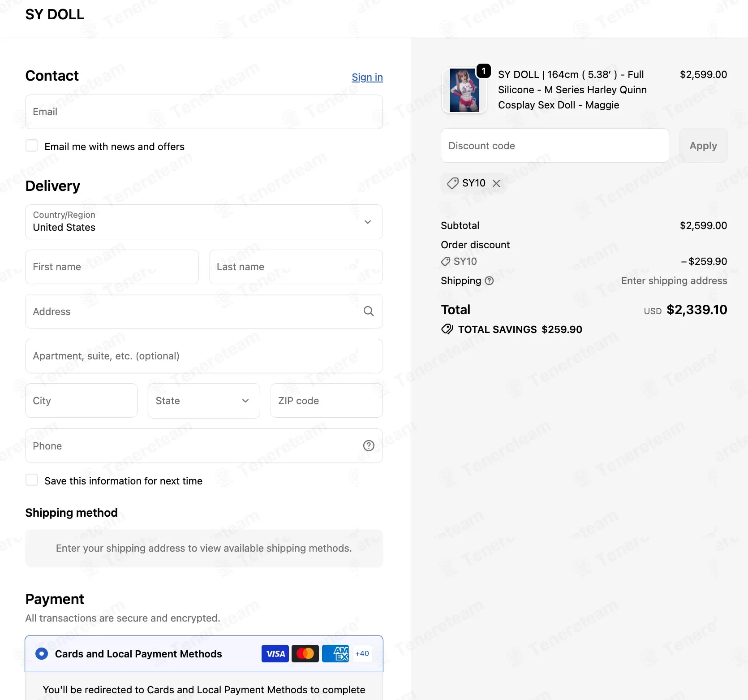Expand the State dropdown

pos(204,401)
